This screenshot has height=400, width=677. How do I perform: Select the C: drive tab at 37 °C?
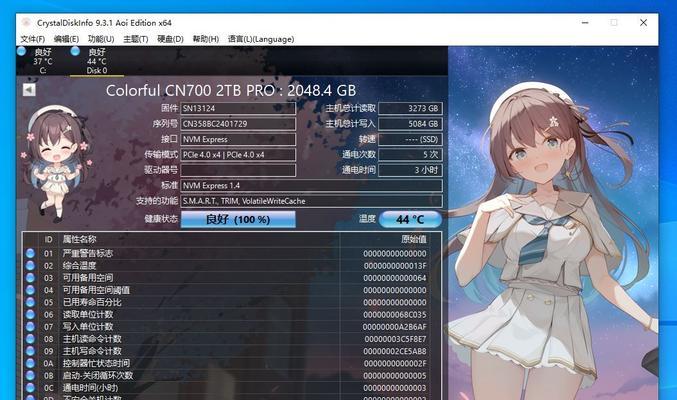coord(42,61)
